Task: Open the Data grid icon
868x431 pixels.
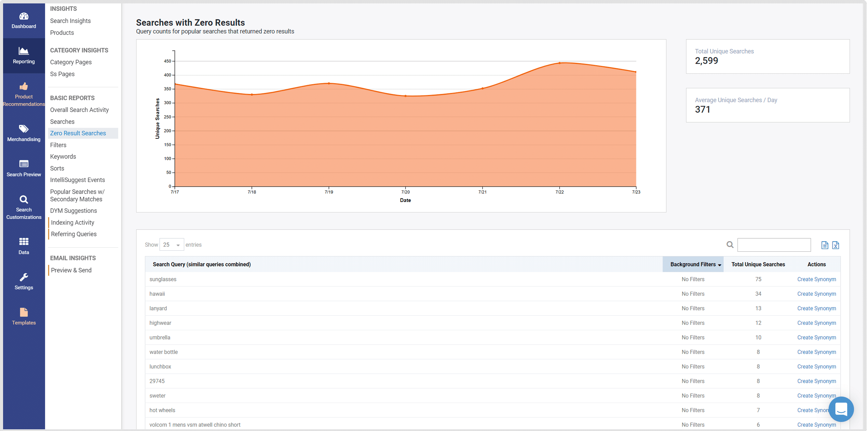Action: click(x=24, y=242)
